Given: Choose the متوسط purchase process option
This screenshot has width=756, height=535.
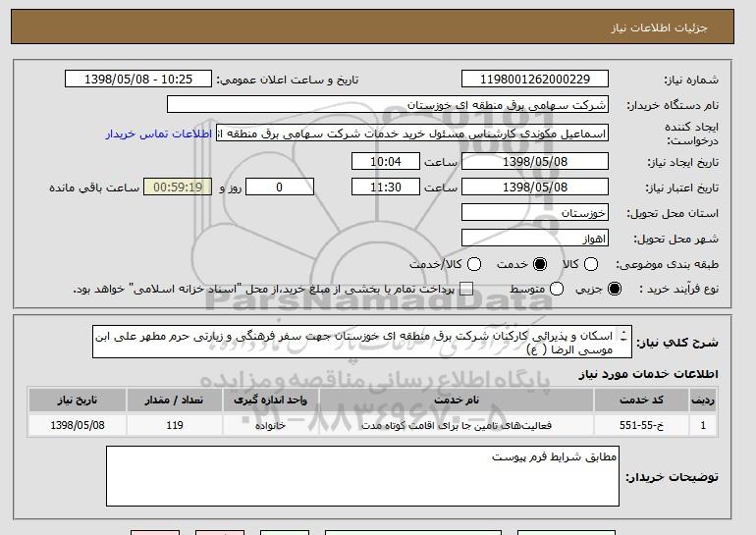Looking at the screenshot, I should (x=556, y=289).
